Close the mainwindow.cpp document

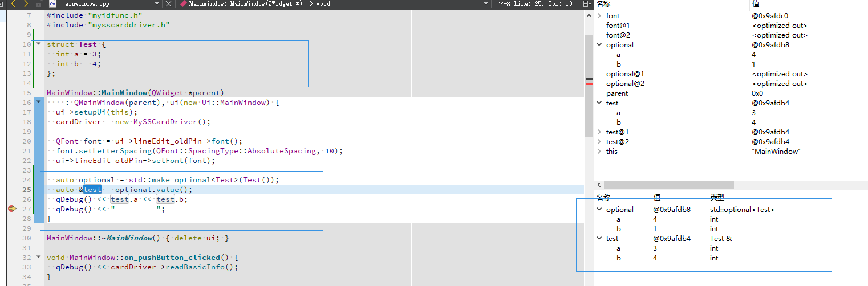168,4
